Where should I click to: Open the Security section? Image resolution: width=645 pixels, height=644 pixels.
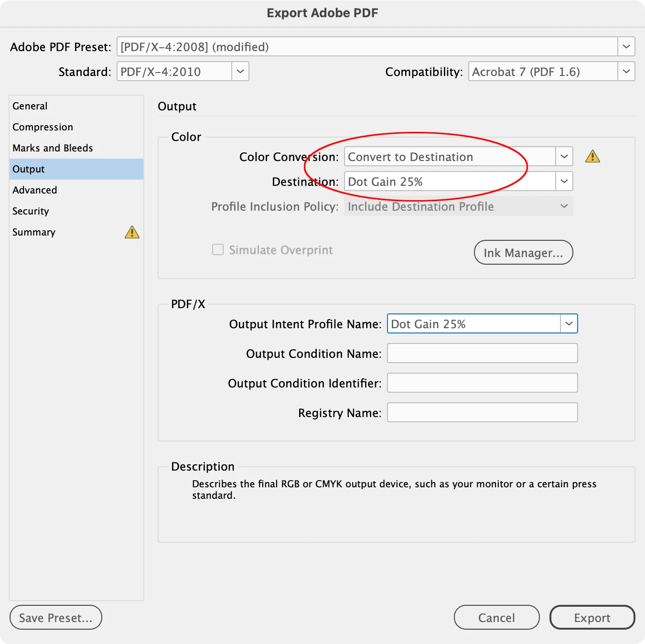[76, 211]
